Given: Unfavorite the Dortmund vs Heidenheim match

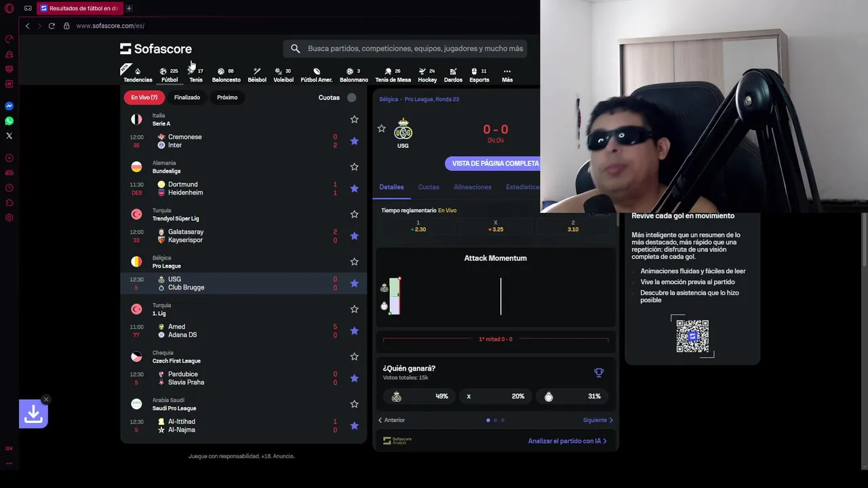Looking at the screenshot, I should 354,188.
